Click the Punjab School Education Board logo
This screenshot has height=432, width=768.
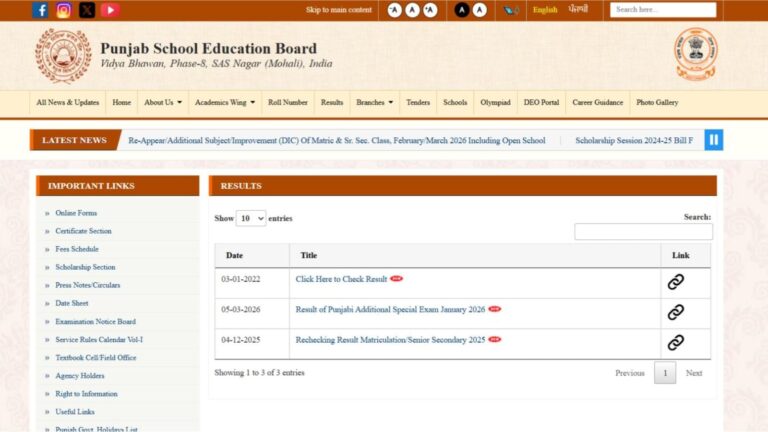[63, 56]
